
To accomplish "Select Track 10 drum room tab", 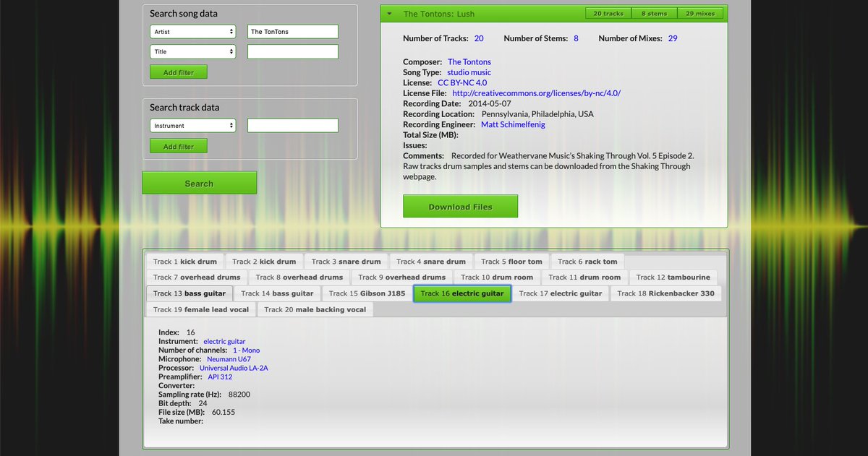I will 497,278.
